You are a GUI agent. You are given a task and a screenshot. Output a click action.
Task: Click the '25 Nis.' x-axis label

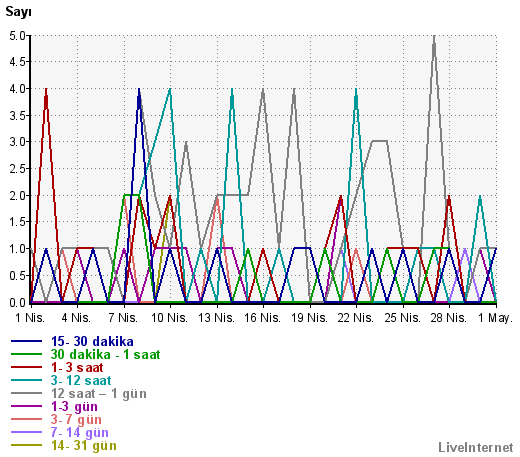[x=402, y=318]
